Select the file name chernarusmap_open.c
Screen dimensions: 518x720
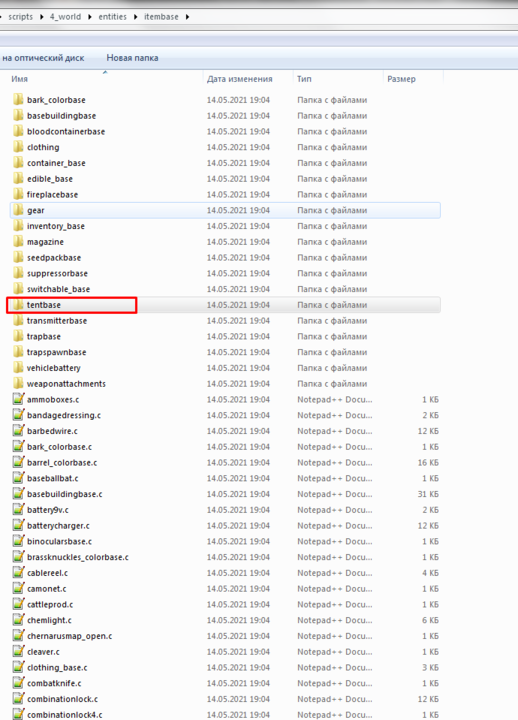click(69, 636)
